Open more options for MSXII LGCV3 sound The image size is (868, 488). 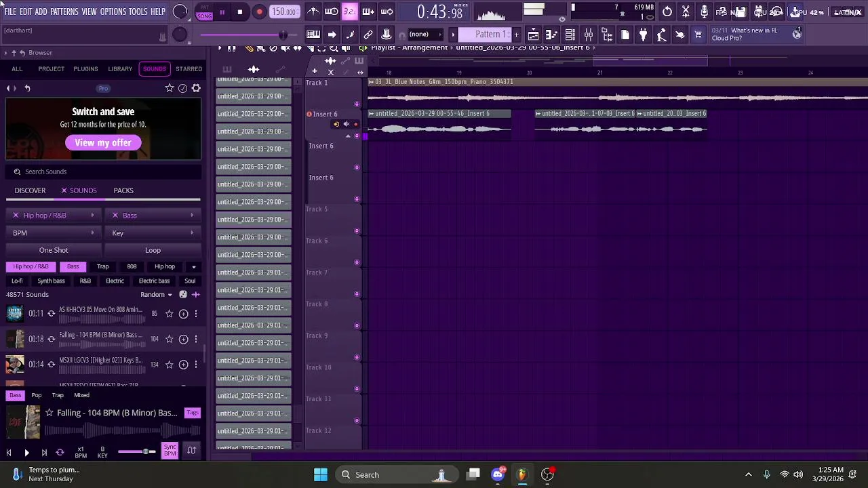tap(196, 365)
